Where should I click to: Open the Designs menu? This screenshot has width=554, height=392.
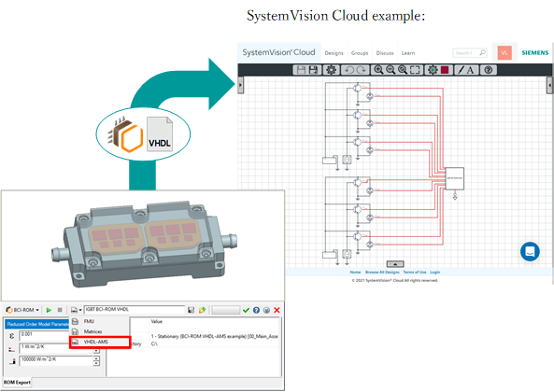click(334, 53)
